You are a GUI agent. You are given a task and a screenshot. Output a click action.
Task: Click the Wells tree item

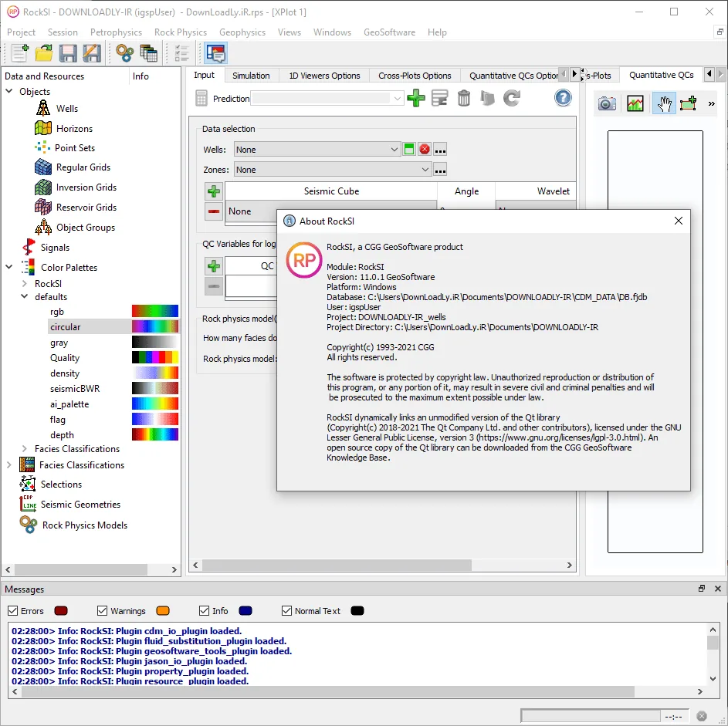[x=67, y=109]
